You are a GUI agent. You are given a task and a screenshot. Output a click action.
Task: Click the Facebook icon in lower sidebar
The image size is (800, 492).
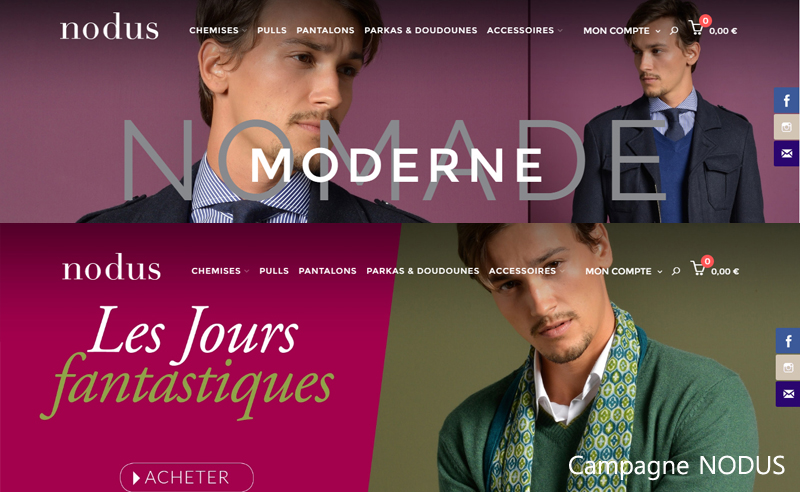tap(788, 341)
